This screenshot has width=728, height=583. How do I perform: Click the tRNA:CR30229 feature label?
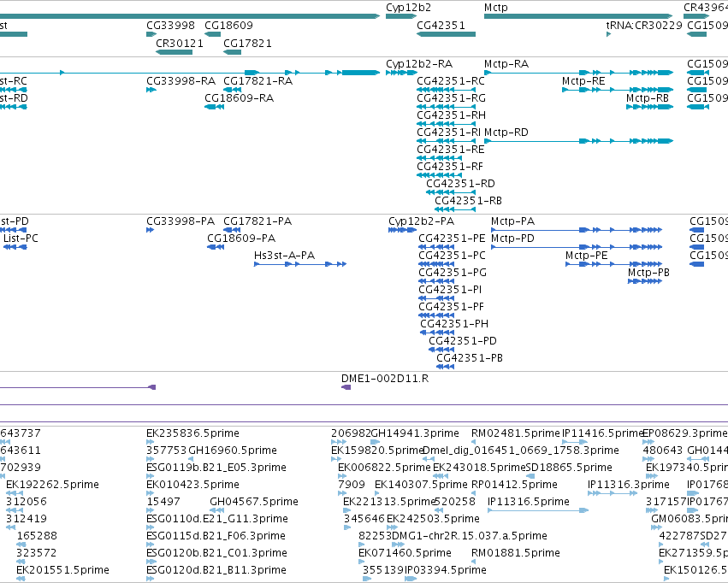(x=644, y=26)
